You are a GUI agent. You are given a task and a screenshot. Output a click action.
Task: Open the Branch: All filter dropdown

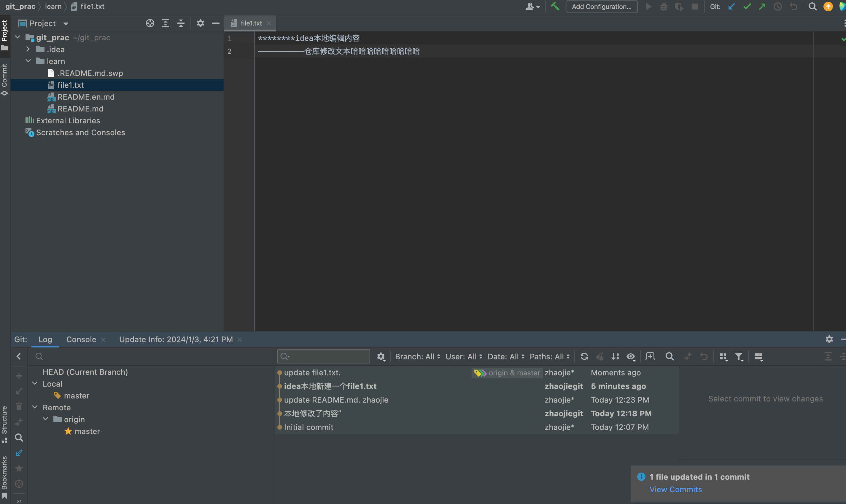point(418,357)
